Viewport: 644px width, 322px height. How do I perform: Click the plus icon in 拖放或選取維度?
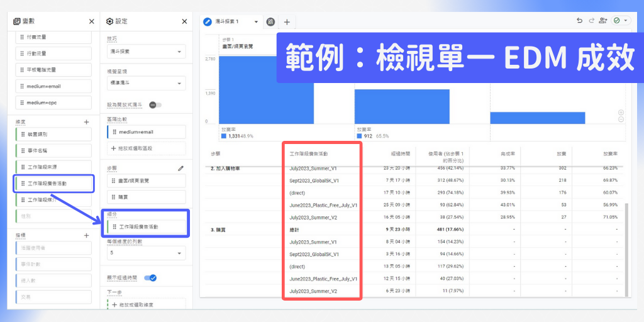[x=114, y=305]
